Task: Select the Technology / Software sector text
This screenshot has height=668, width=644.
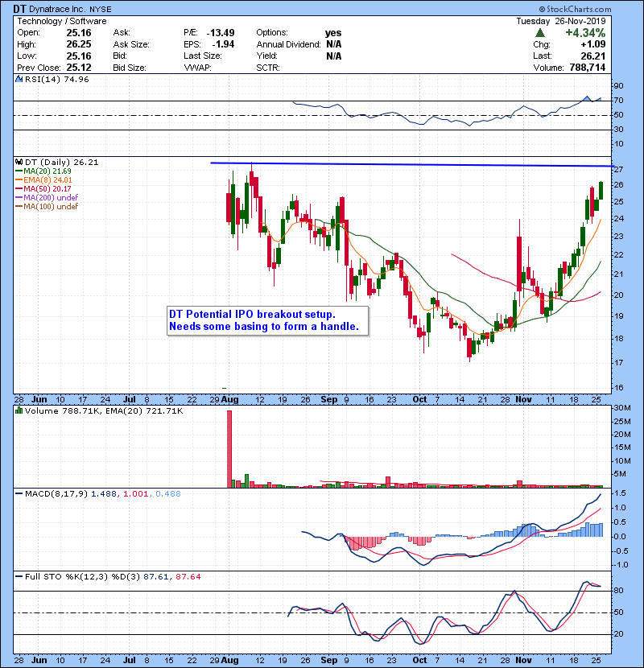Action: point(62,21)
